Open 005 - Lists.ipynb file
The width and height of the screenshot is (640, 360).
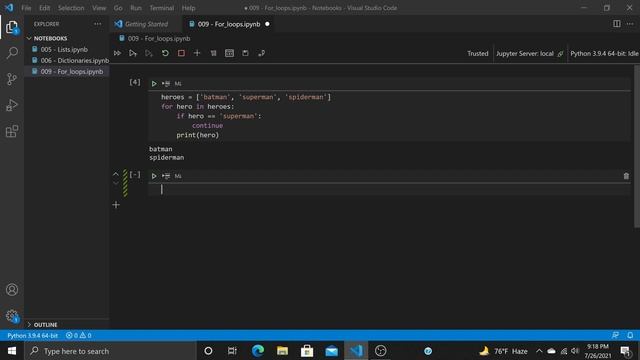coord(64,49)
